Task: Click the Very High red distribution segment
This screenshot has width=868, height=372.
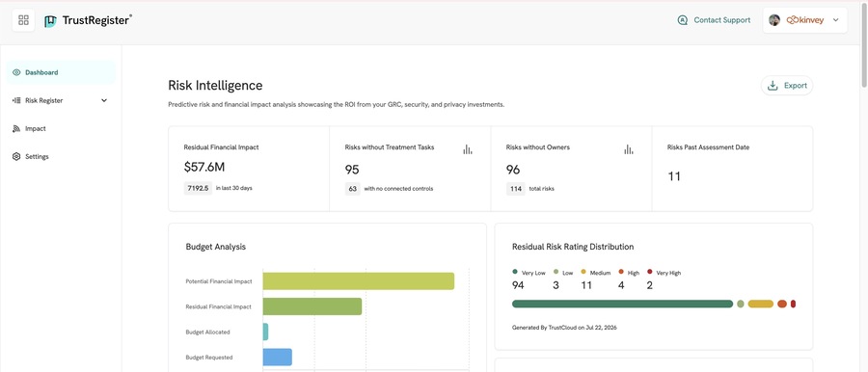Action: click(794, 304)
